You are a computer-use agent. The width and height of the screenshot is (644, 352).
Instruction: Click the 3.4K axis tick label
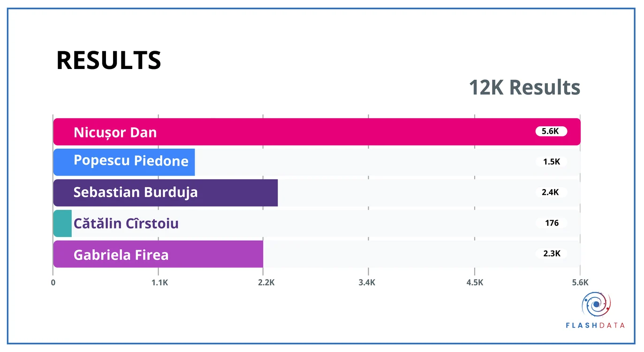coord(367,283)
